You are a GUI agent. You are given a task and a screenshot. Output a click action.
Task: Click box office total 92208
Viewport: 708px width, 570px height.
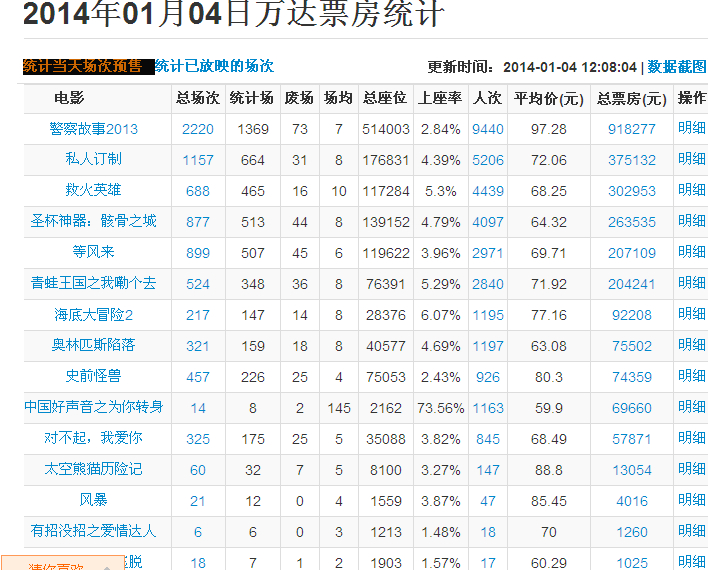click(632, 315)
